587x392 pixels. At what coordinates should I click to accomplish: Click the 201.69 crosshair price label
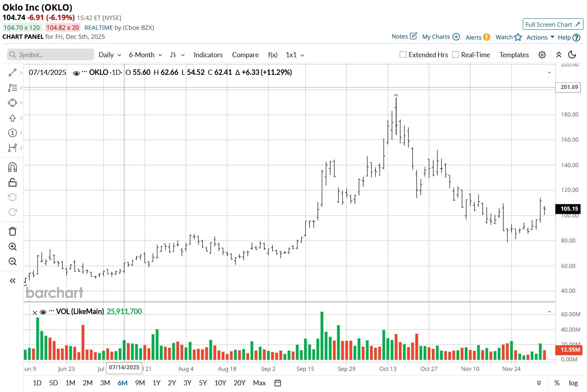[x=568, y=87]
